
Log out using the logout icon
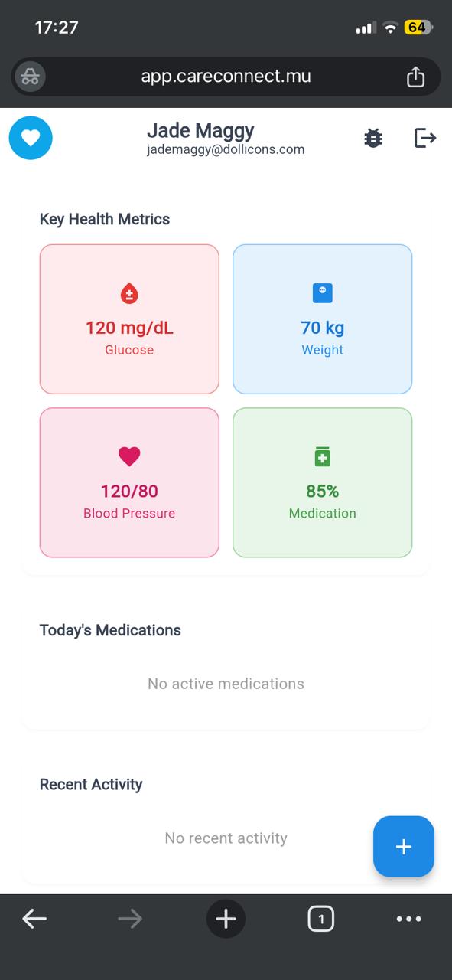[x=424, y=138]
